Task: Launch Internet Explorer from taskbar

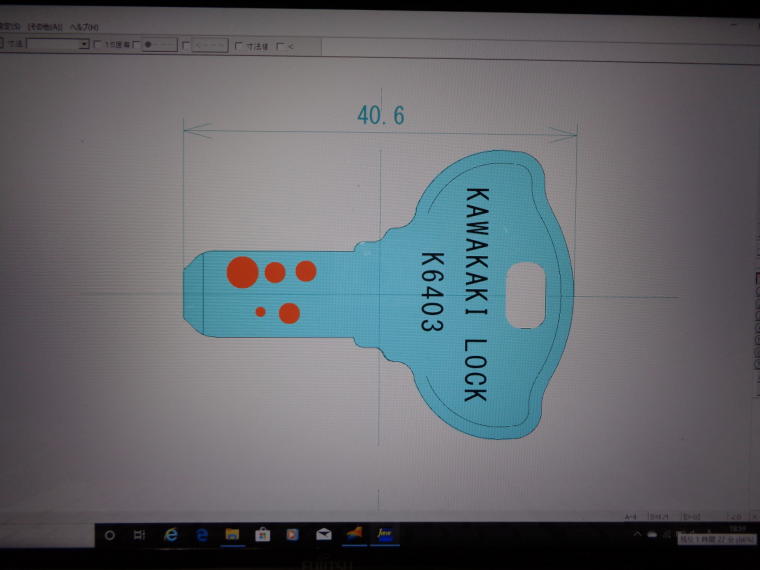Action: point(171,535)
